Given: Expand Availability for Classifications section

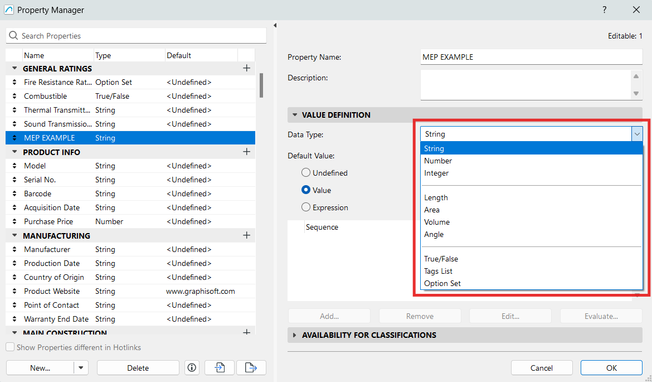Looking at the screenshot, I should click(x=295, y=335).
